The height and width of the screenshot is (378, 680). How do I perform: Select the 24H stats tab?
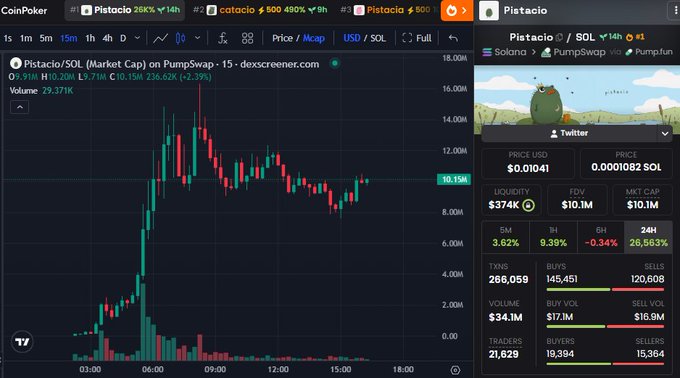[648, 237]
